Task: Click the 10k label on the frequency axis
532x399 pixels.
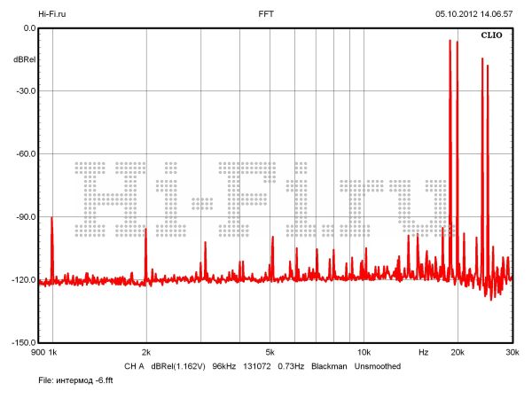Action: tap(363, 352)
